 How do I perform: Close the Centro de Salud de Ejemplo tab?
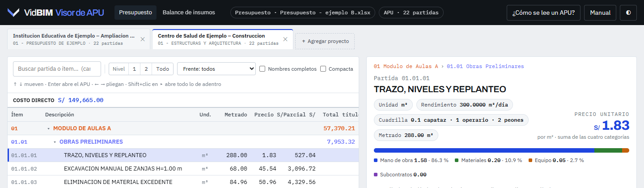[x=285, y=39]
